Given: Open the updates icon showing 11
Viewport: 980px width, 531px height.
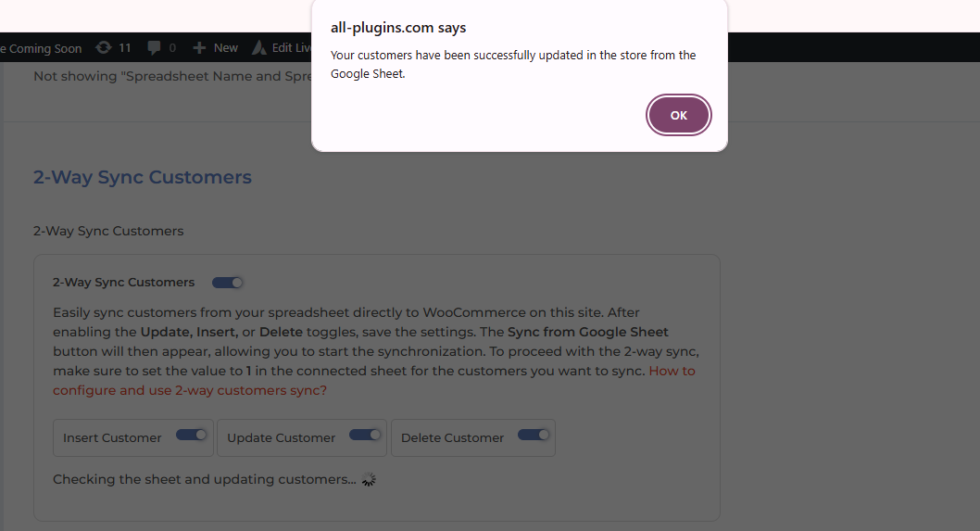Looking at the screenshot, I should click(x=103, y=47).
